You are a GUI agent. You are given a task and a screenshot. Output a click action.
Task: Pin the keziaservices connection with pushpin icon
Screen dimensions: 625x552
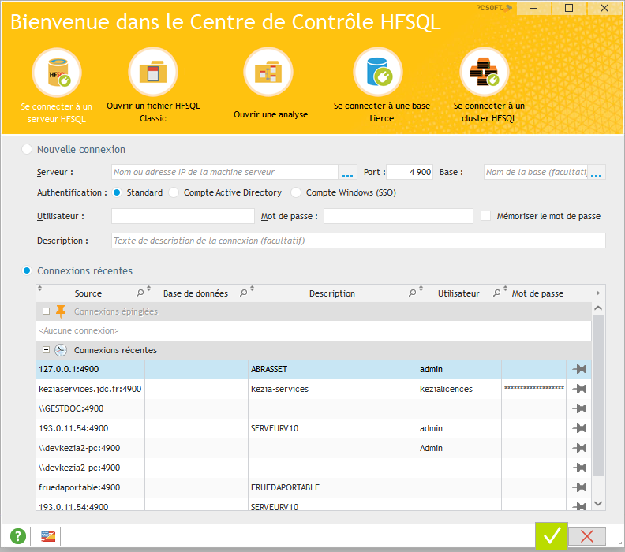pos(579,388)
